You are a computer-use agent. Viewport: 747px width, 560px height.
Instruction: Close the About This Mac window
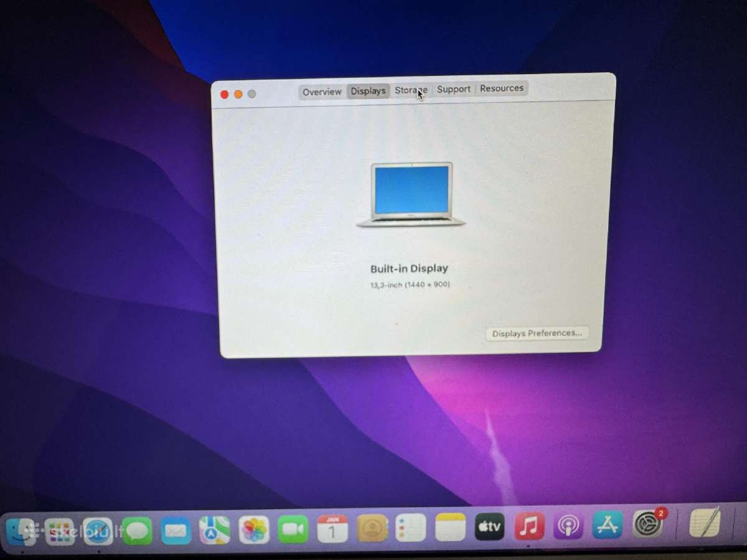coord(225,95)
